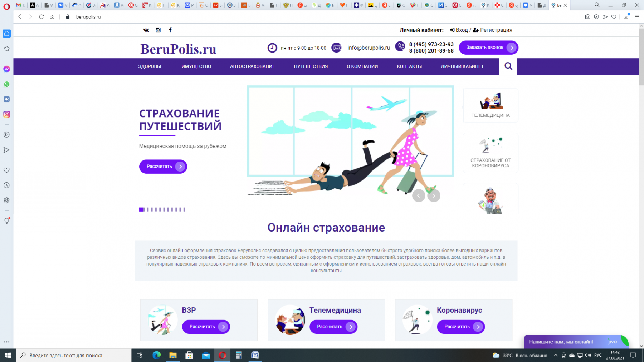This screenshot has height=362, width=644.
Task: Click the BeruPolis.ru logo
Action: coord(178,49)
